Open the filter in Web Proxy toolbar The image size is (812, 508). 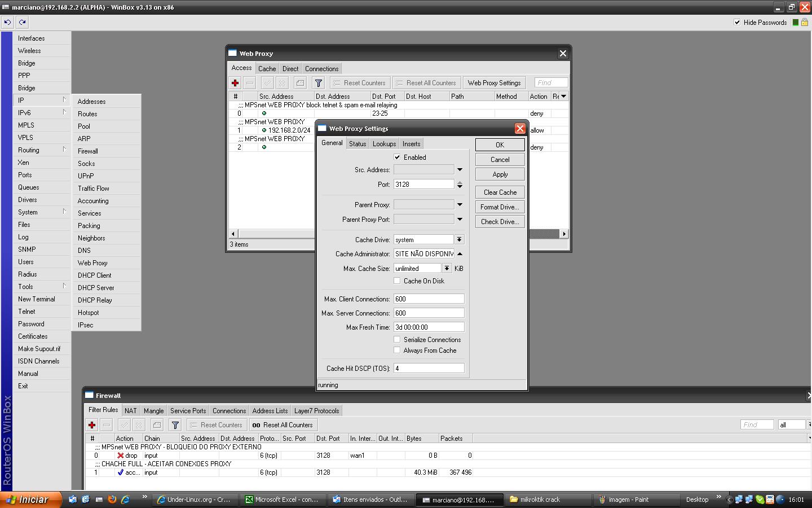(x=318, y=83)
